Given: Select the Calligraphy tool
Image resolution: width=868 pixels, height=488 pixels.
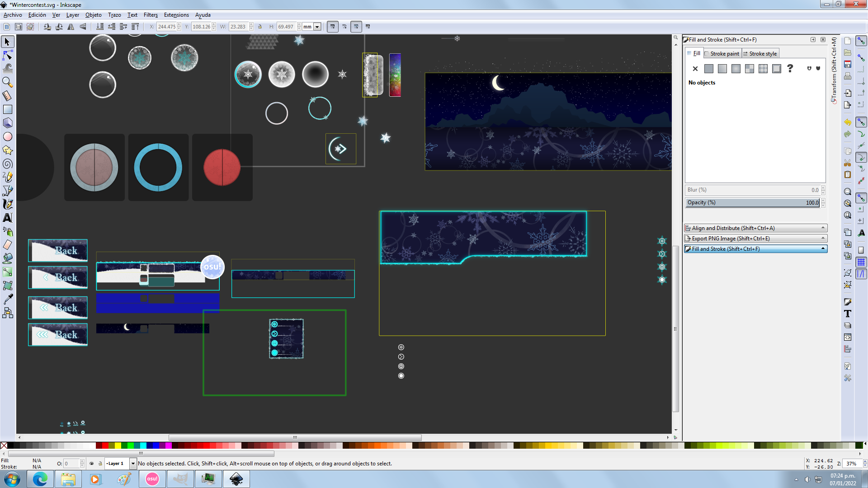Looking at the screenshot, I should click(7, 204).
